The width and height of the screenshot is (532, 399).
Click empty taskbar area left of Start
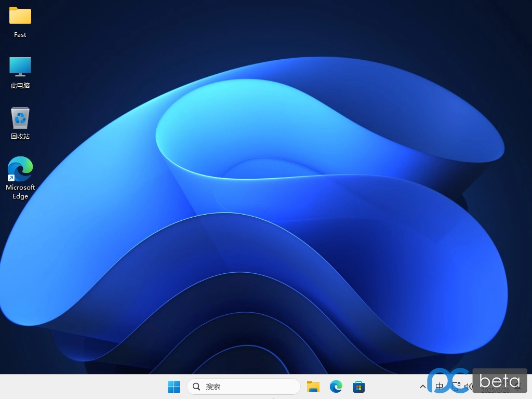78,387
